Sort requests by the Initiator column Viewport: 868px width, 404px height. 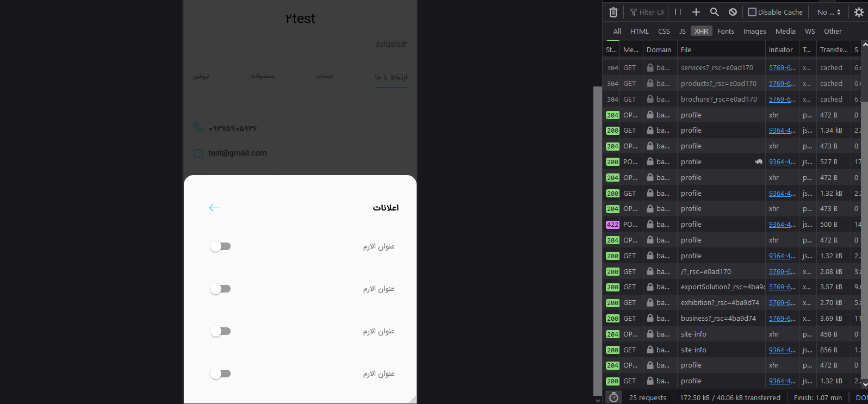click(x=782, y=49)
